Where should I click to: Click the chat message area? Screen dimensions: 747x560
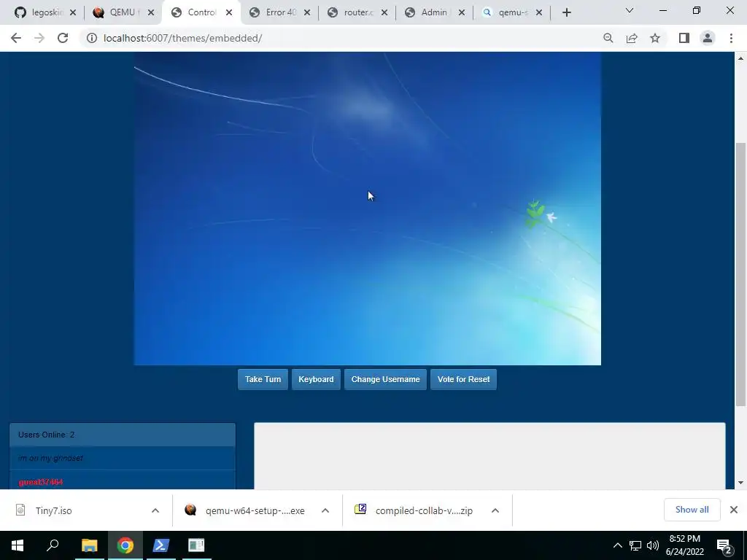(x=489, y=456)
